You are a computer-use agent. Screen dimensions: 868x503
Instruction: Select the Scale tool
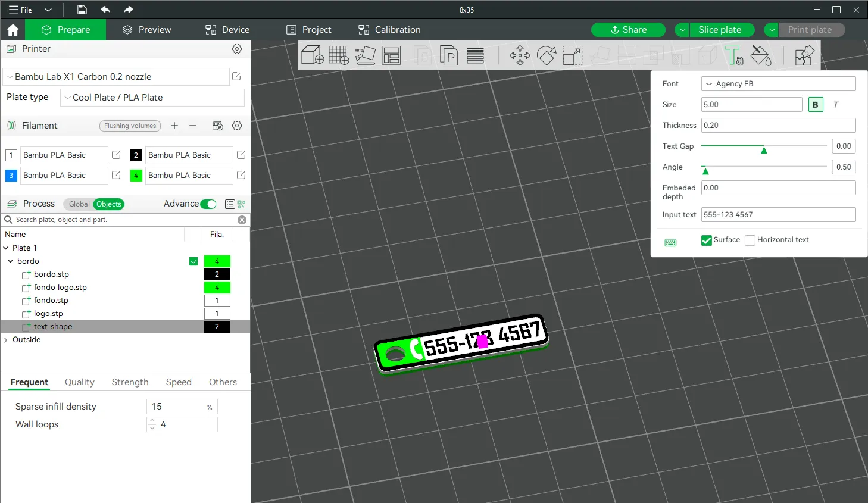tap(572, 55)
